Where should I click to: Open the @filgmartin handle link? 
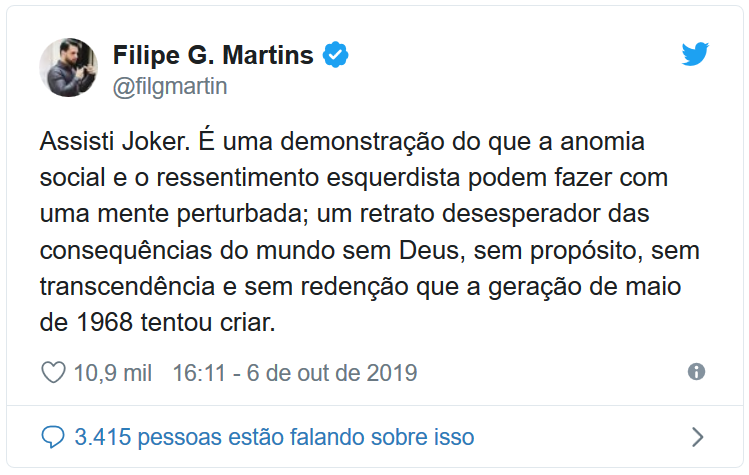170,87
